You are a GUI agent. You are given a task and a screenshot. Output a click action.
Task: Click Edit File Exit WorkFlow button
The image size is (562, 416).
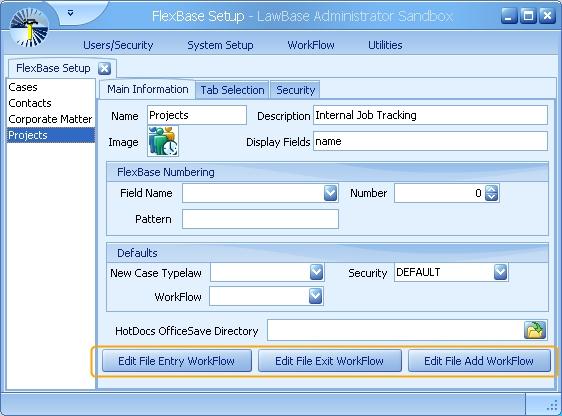click(x=329, y=361)
